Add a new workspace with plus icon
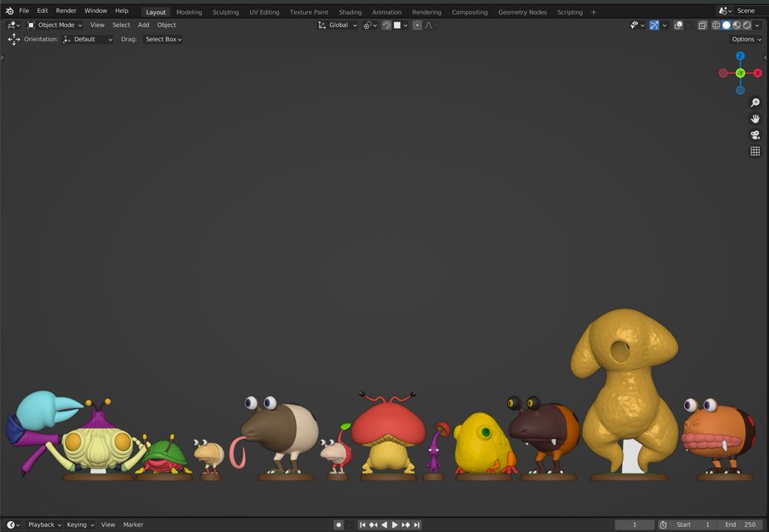The image size is (769, 532). point(594,12)
